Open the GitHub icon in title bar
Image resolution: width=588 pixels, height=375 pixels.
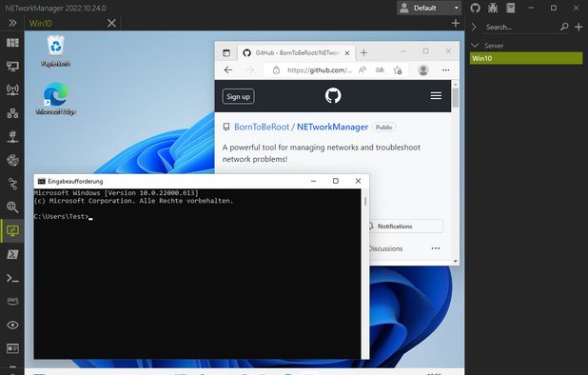tap(475, 8)
